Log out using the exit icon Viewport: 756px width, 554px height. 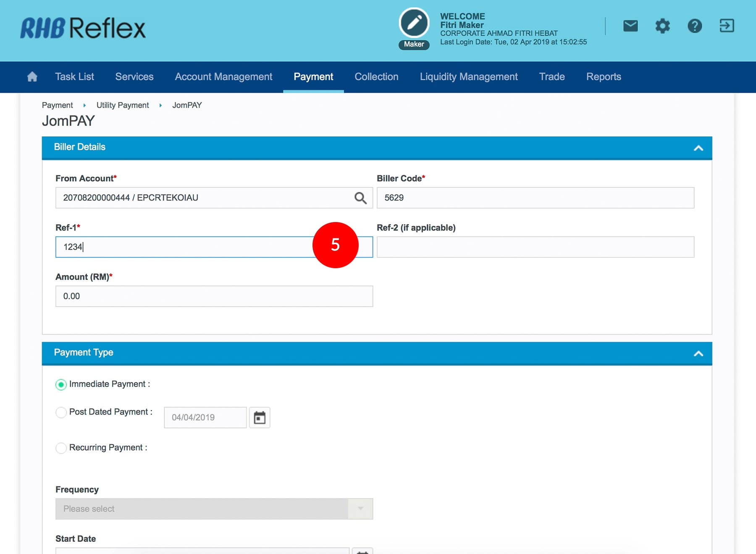point(727,26)
